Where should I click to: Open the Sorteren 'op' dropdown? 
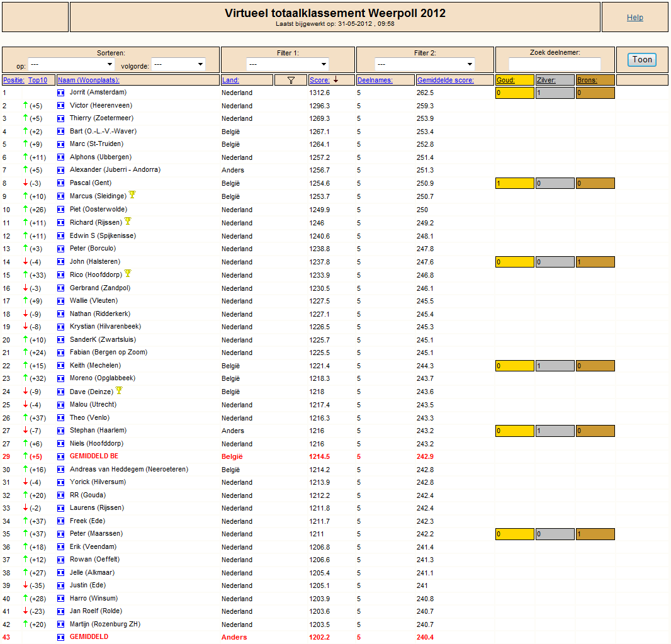click(x=72, y=64)
